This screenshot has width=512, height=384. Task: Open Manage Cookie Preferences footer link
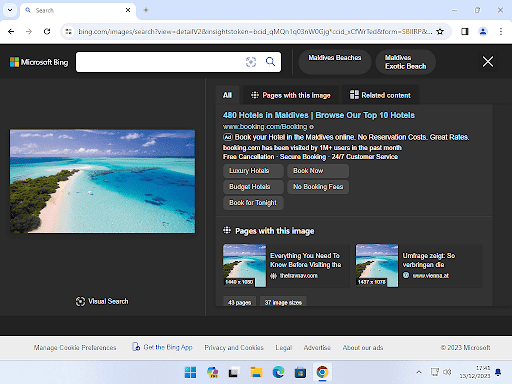75,348
